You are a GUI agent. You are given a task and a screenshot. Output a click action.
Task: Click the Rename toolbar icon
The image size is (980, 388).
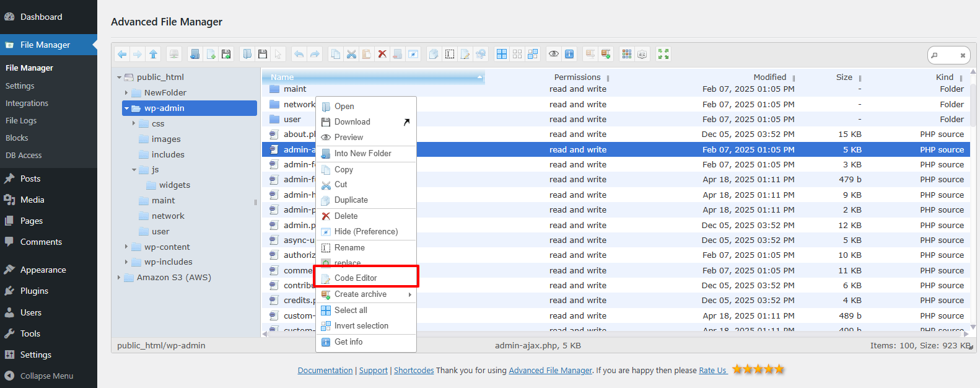coord(450,55)
